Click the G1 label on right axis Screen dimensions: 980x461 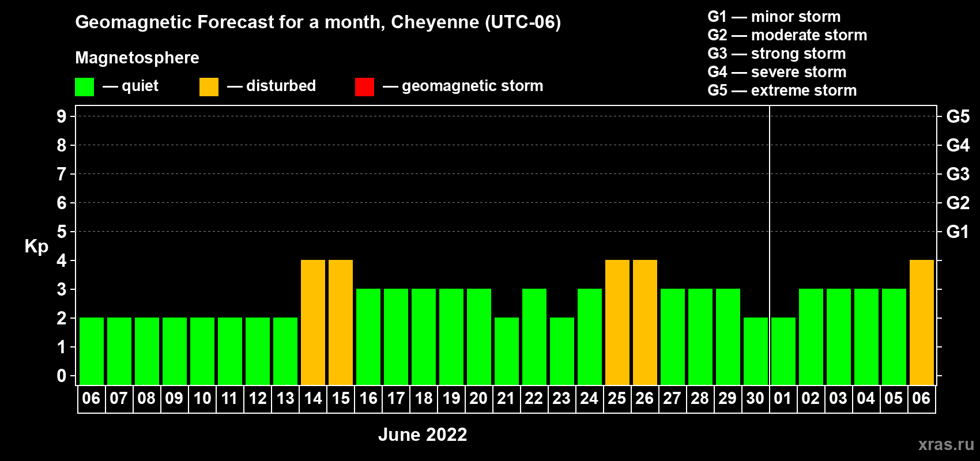point(958,232)
